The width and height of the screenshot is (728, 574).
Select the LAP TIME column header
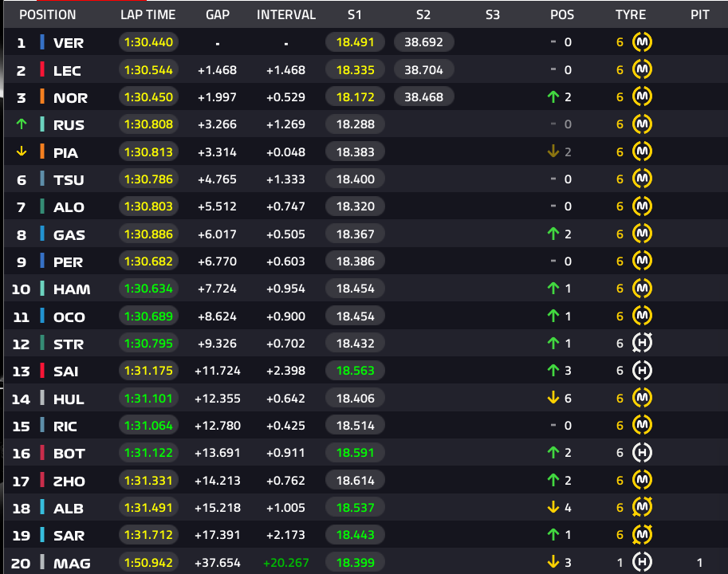point(148,15)
